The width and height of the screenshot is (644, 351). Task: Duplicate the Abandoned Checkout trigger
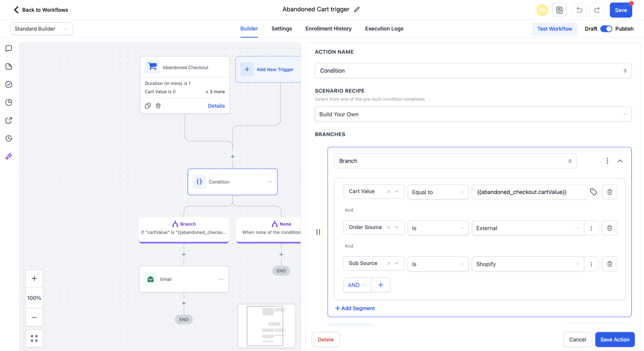[x=148, y=106]
